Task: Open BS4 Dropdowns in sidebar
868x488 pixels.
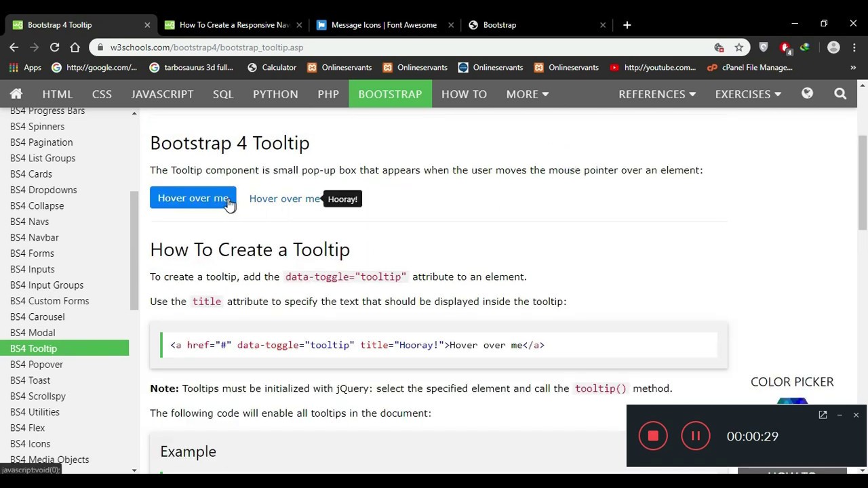Action: [43, 190]
